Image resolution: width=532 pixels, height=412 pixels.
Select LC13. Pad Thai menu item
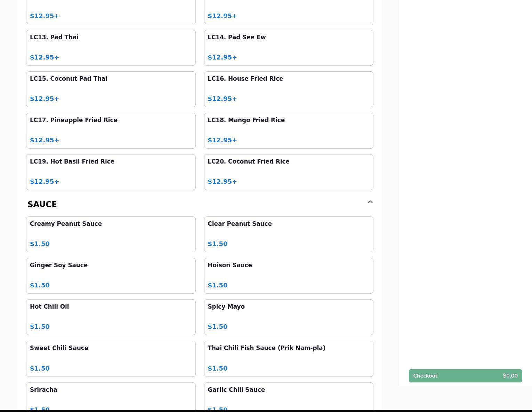click(x=111, y=48)
